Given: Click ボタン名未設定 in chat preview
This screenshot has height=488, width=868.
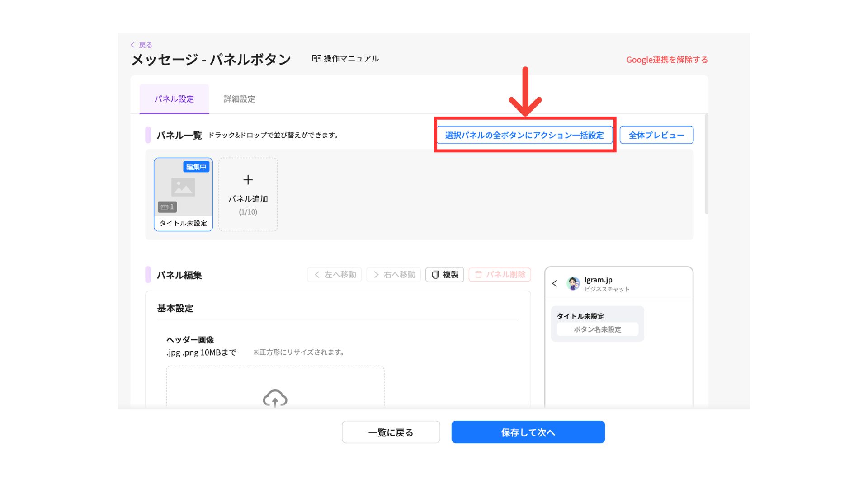Looking at the screenshot, I should [597, 329].
